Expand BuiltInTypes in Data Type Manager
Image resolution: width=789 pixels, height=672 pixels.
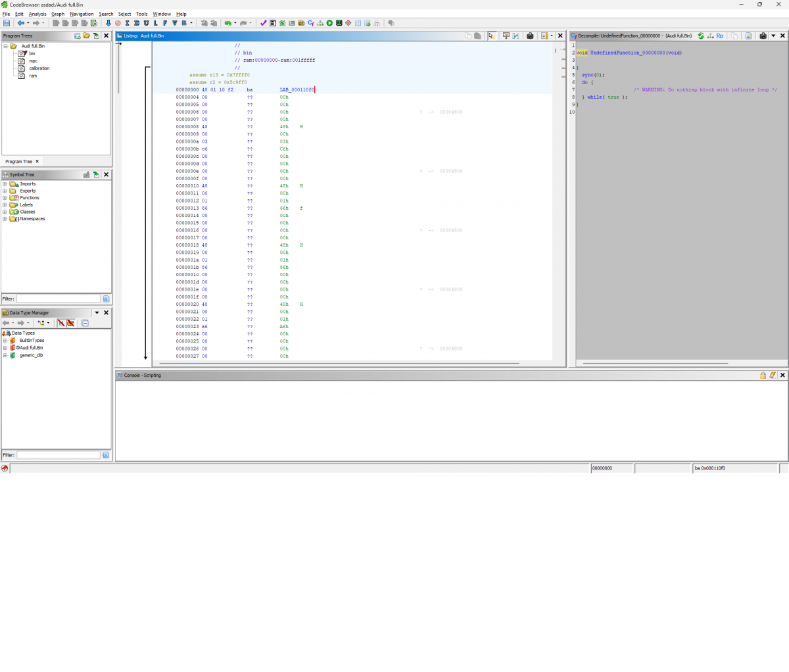5,341
